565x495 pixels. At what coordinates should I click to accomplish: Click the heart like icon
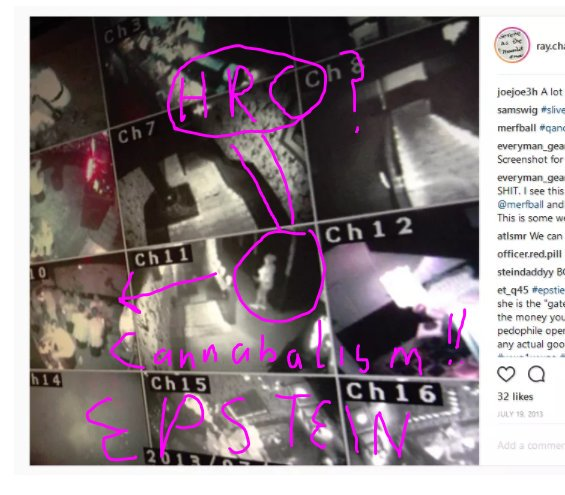(x=506, y=374)
